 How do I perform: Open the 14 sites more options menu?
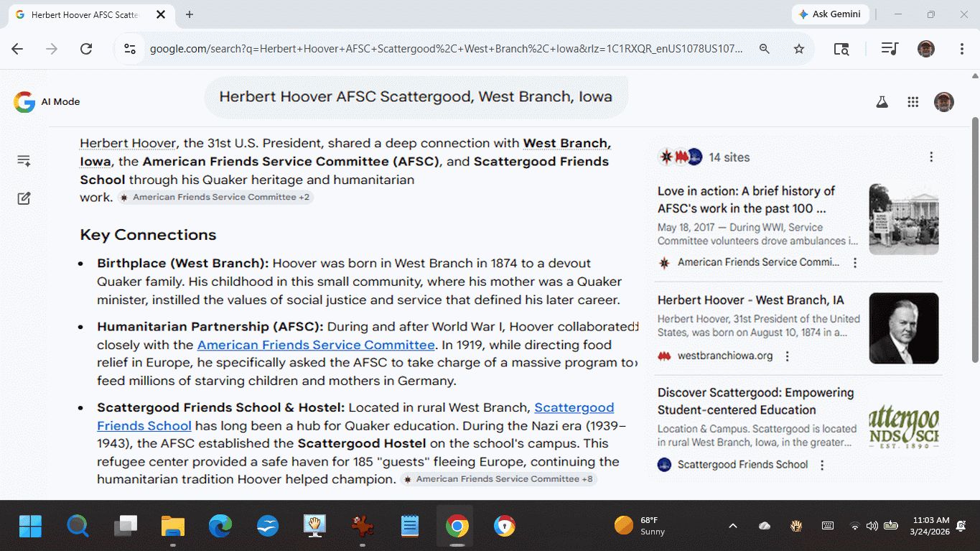pos(931,157)
